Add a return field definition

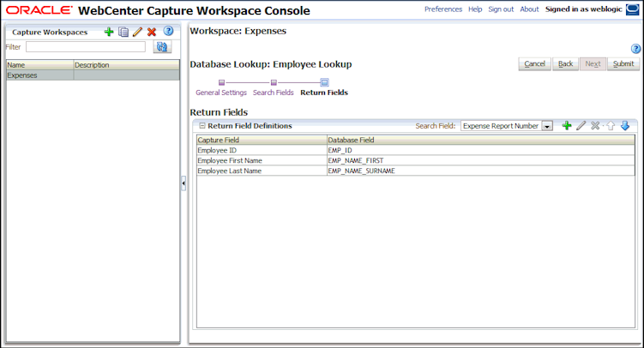(567, 126)
